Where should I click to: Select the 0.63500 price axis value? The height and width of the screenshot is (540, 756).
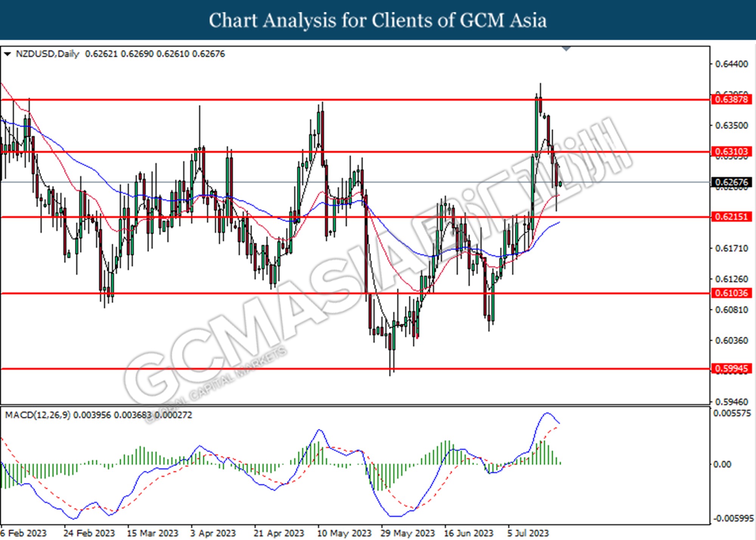pyautogui.click(x=732, y=125)
